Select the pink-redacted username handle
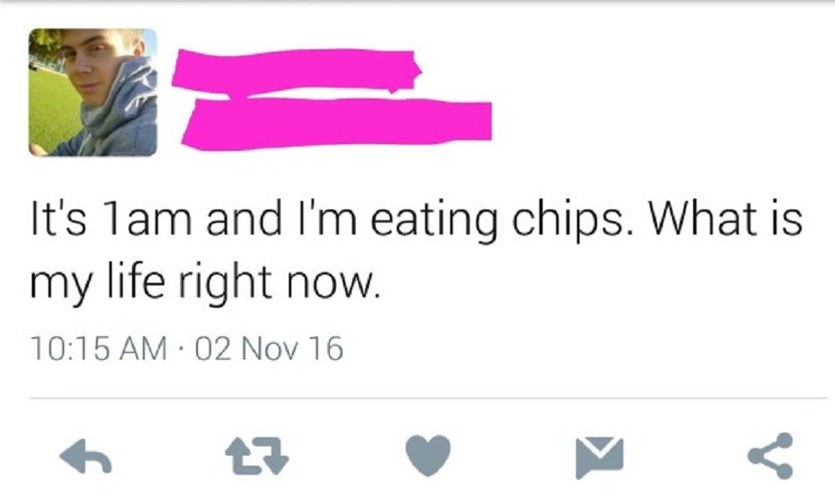835x504 pixels. 337,123
